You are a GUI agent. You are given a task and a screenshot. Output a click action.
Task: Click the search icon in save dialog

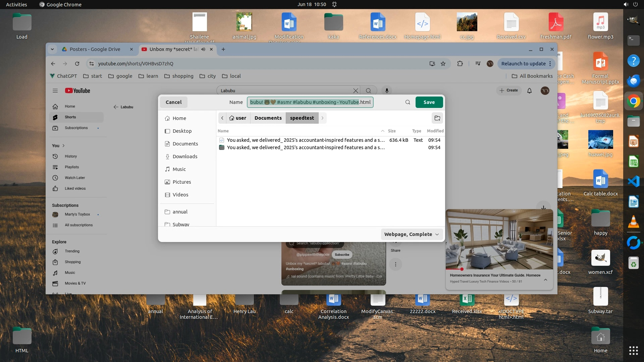tap(408, 102)
